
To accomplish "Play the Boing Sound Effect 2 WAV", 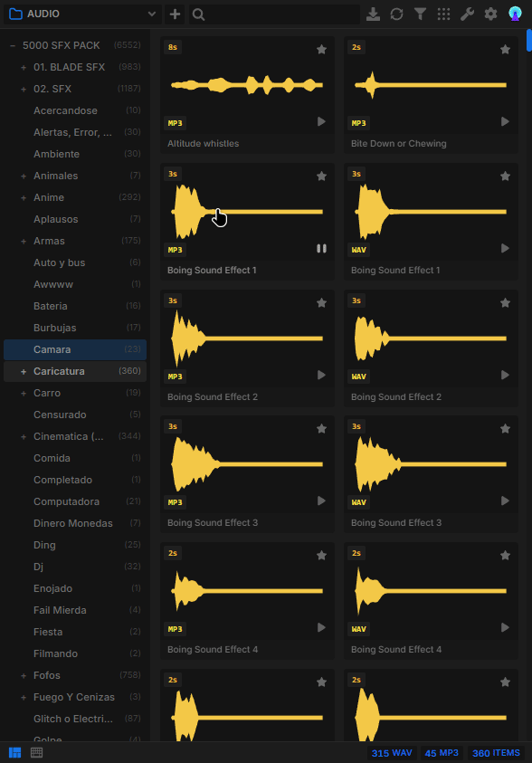I will point(505,376).
